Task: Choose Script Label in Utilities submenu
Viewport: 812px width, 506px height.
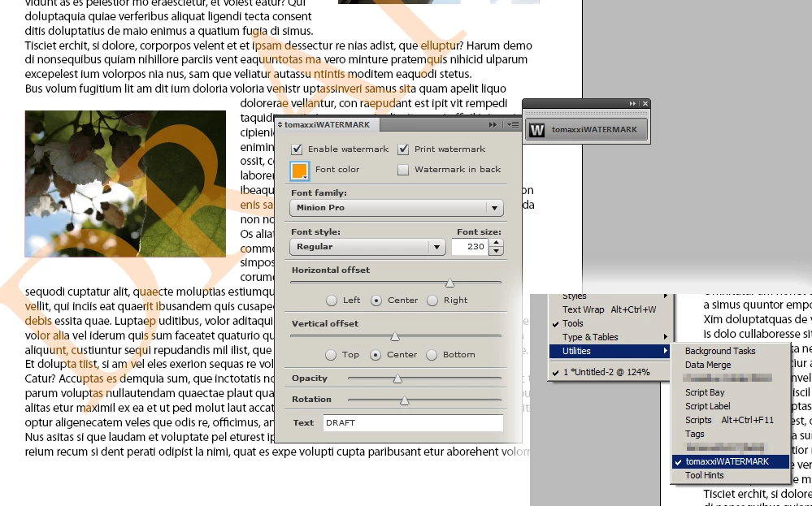Action: (x=731, y=406)
